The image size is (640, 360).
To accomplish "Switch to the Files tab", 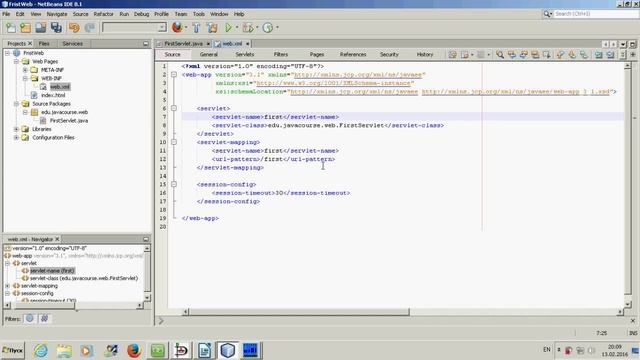I will click(x=44, y=43).
